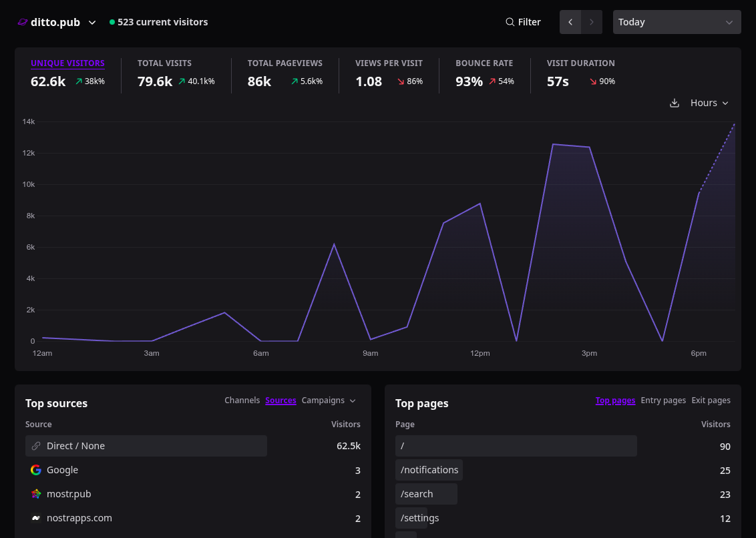Click the ditto.pub planet logo icon
This screenshot has height=538, width=756.
coord(23,22)
